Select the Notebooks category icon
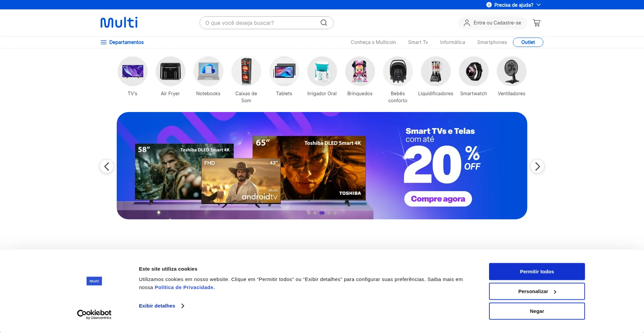This screenshot has width=644, height=333. tap(208, 71)
